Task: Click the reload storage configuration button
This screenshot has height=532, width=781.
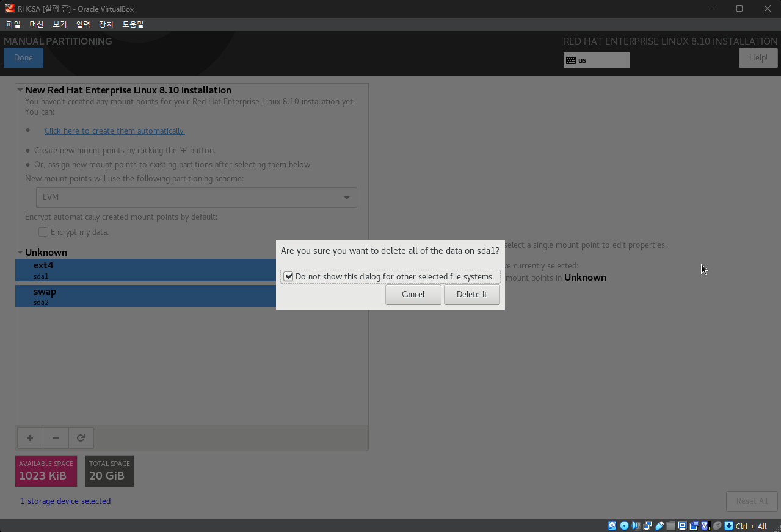Action: tap(81, 438)
